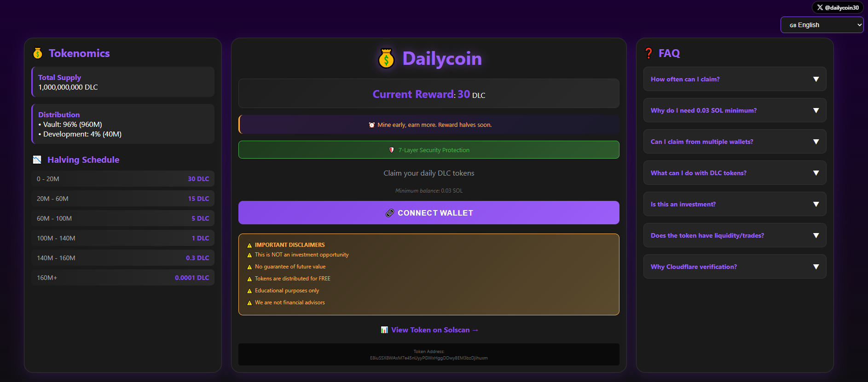Open the English language dropdown
Viewport: 868px width, 382px height.
(x=822, y=25)
